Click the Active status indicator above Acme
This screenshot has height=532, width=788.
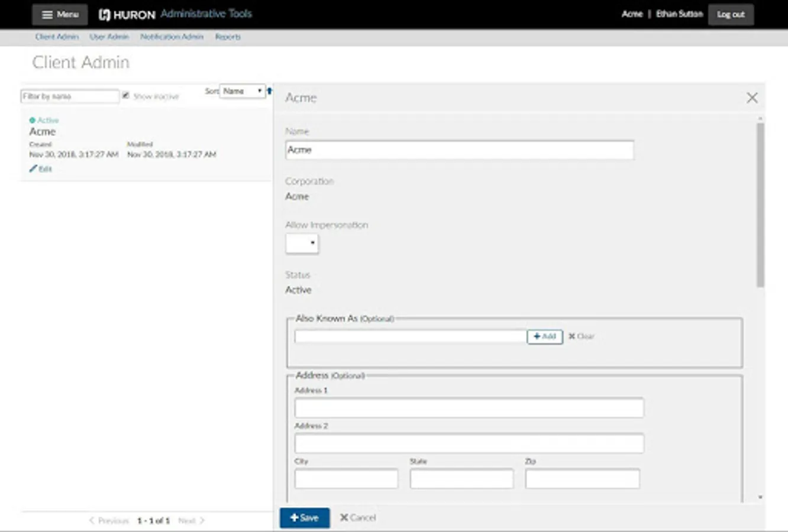44,120
